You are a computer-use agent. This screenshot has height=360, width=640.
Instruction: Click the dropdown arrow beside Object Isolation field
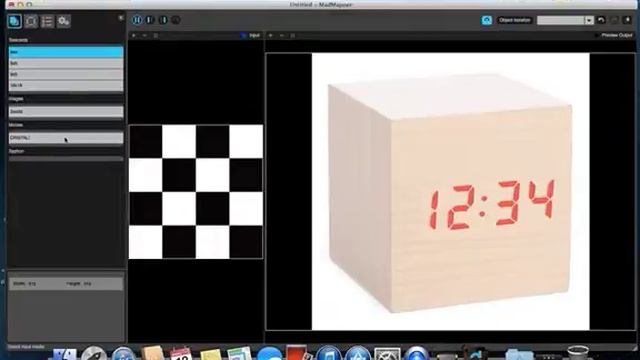[x=589, y=20]
